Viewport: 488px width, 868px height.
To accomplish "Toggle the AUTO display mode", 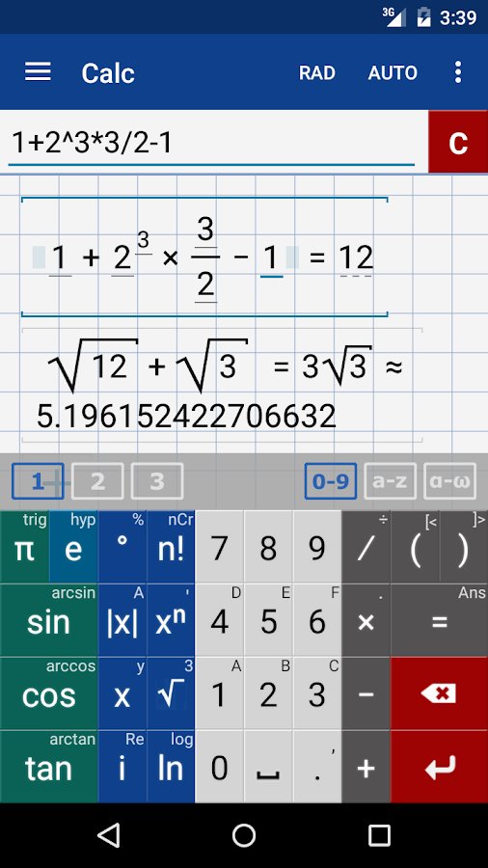I will pyautogui.click(x=393, y=72).
